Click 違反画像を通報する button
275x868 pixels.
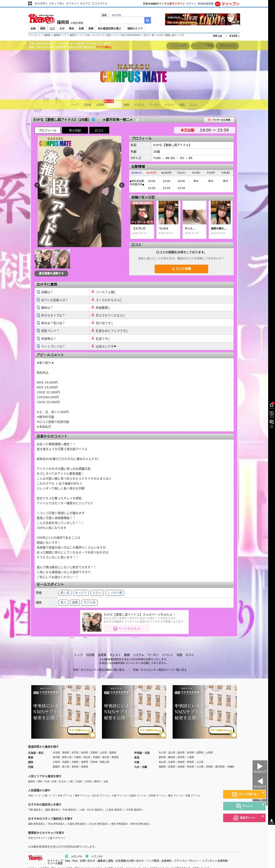[51, 273]
